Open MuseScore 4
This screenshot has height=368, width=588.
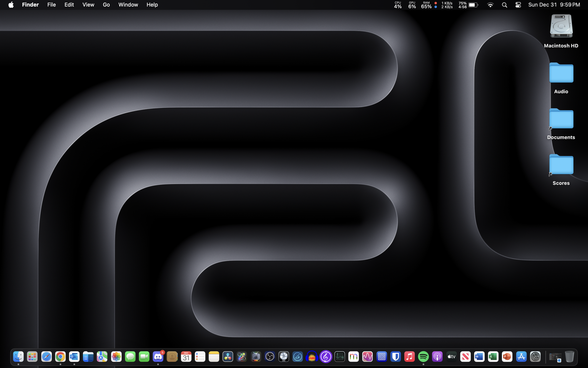point(326,357)
